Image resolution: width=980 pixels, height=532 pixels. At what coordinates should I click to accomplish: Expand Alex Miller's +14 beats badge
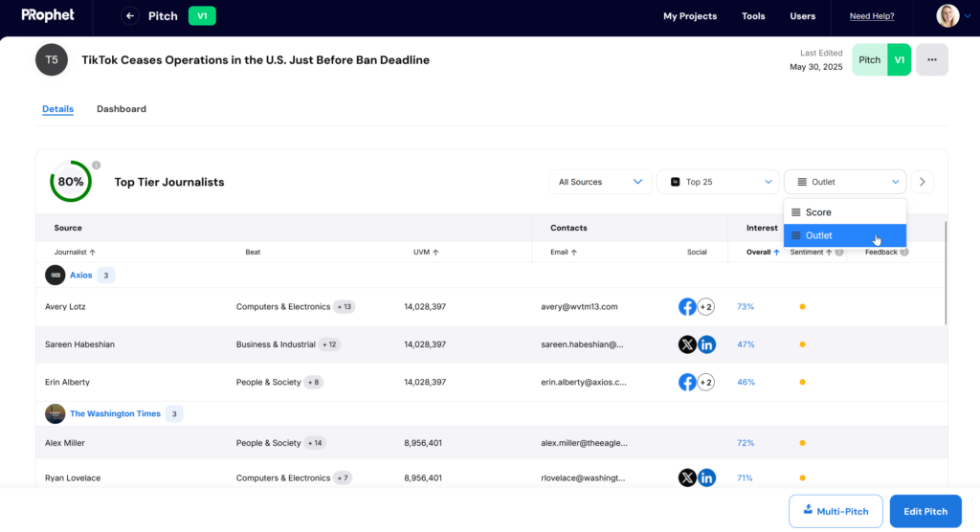(315, 443)
